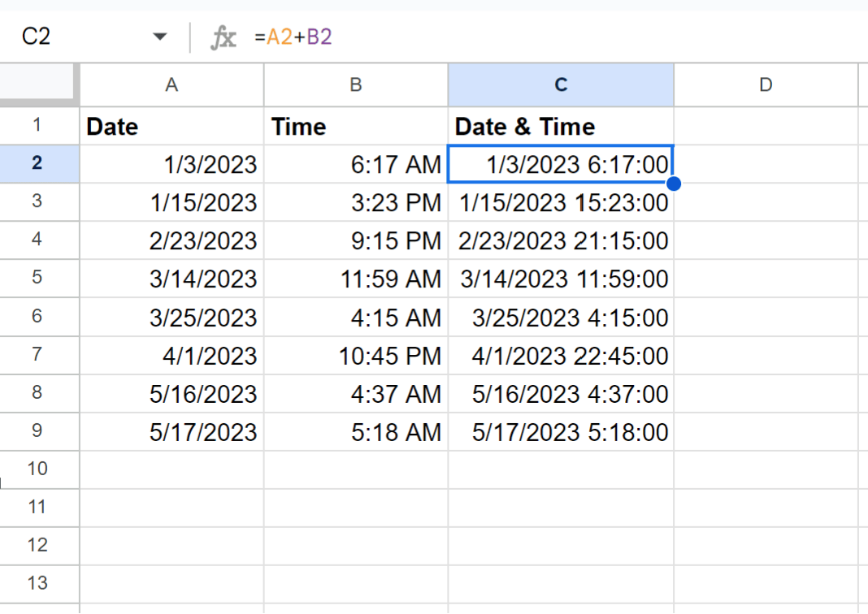Select row 11 header
Viewport: 868px width, 614px height.
37,508
